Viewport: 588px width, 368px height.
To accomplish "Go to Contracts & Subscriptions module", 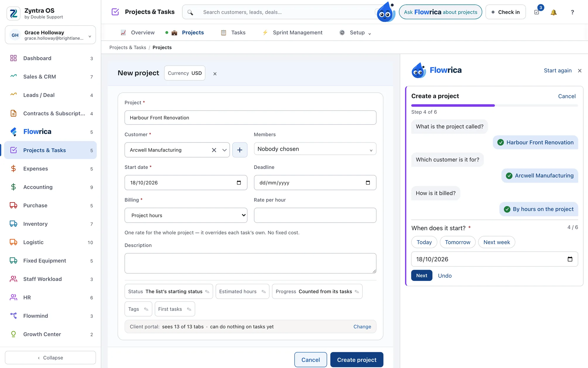I will click(x=51, y=113).
